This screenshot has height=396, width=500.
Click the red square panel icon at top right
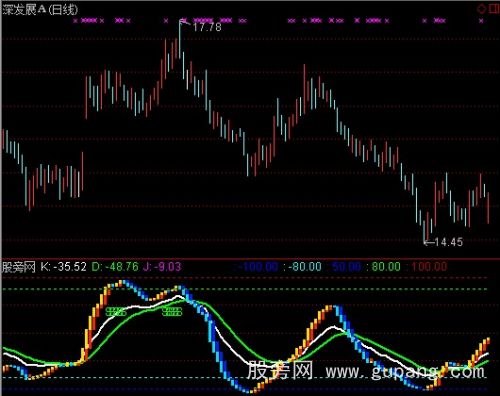(495, 9)
